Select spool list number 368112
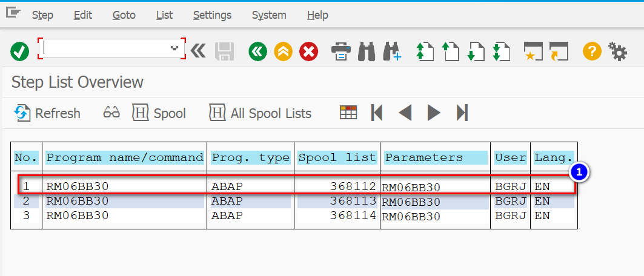This screenshot has width=644, height=276. 353,186
